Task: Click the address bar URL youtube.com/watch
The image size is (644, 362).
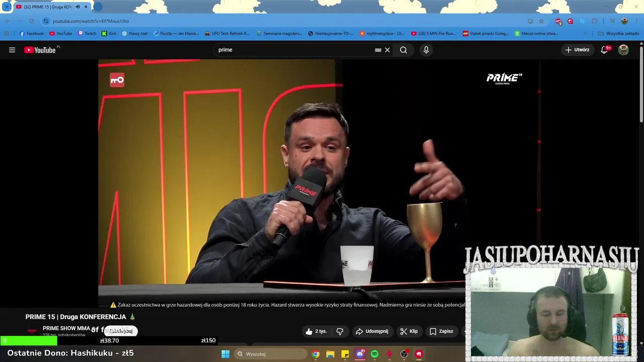Action: click(x=91, y=21)
